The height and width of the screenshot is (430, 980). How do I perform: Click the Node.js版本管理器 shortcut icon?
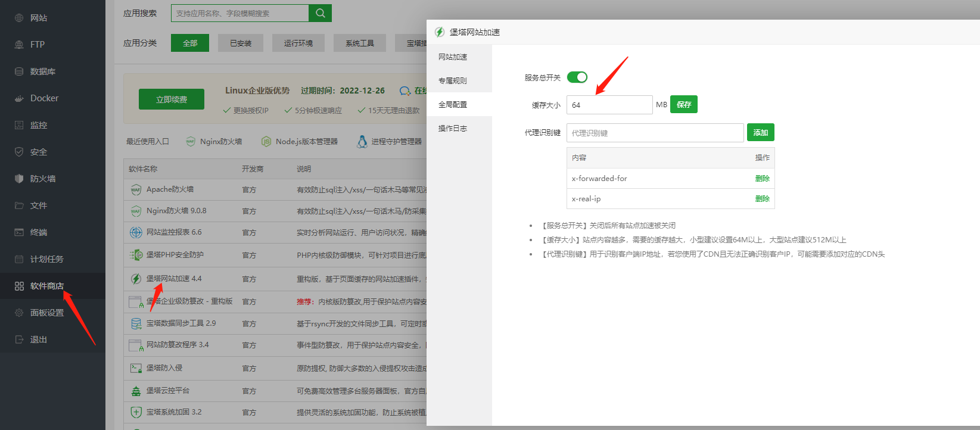(266, 141)
